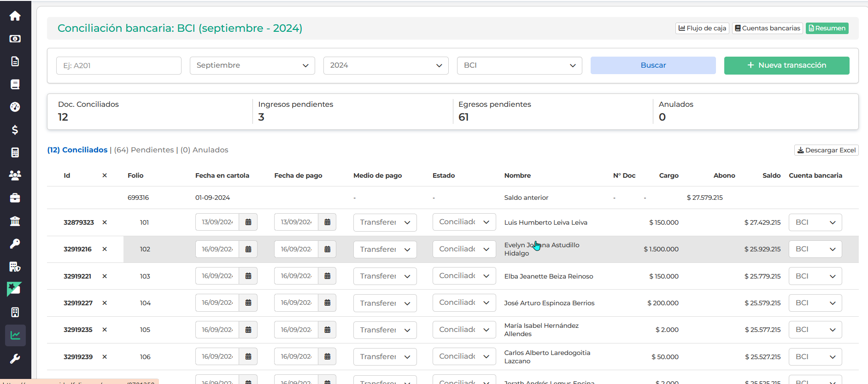Screen dimensions: 868x384
Task: Open the book icon in the sidebar
Action: (15, 84)
